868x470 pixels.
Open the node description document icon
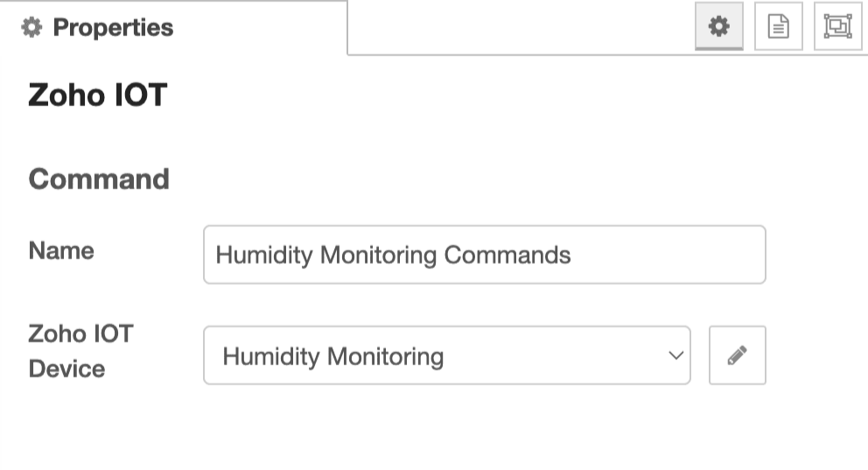(778, 27)
